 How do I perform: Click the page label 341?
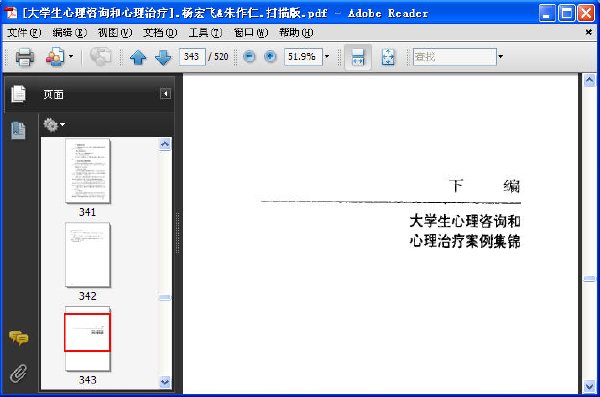[x=88, y=212]
